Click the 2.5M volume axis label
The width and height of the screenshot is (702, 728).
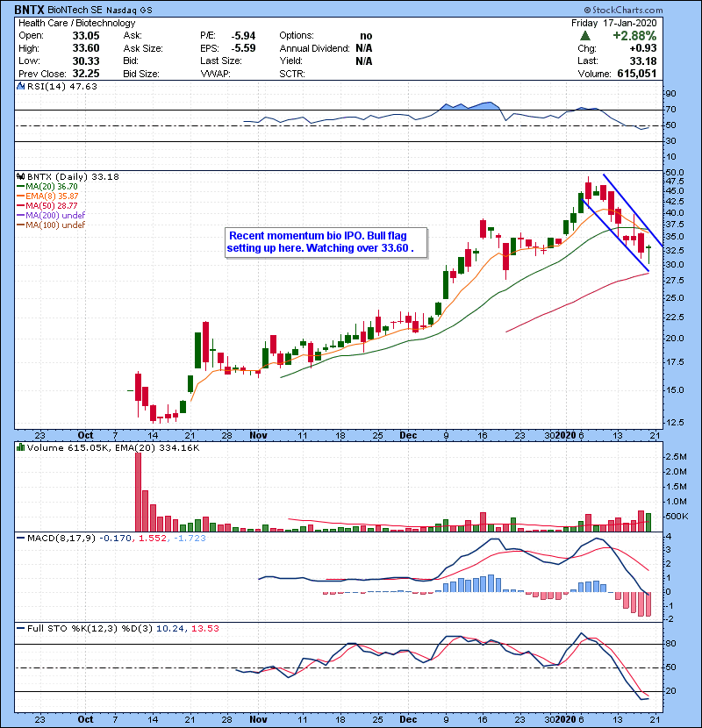676,457
